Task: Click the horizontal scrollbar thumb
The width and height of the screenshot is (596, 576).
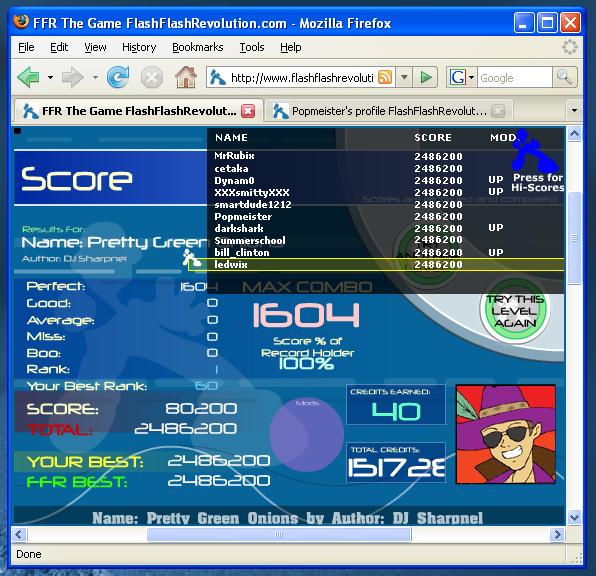Action: pyautogui.click(x=279, y=535)
